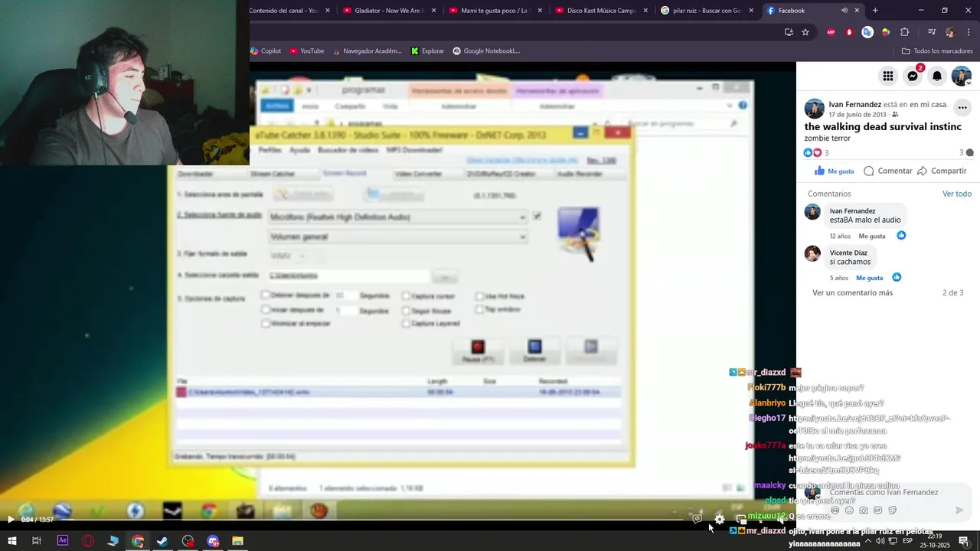Open video settings gear
Viewport: 980px width, 551px height.
click(720, 520)
